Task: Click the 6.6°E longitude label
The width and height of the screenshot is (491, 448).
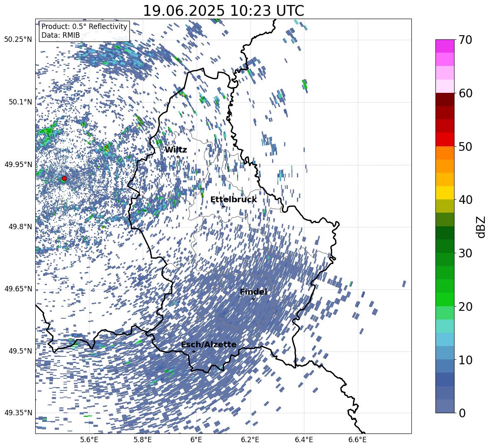Action: pos(357,440)
